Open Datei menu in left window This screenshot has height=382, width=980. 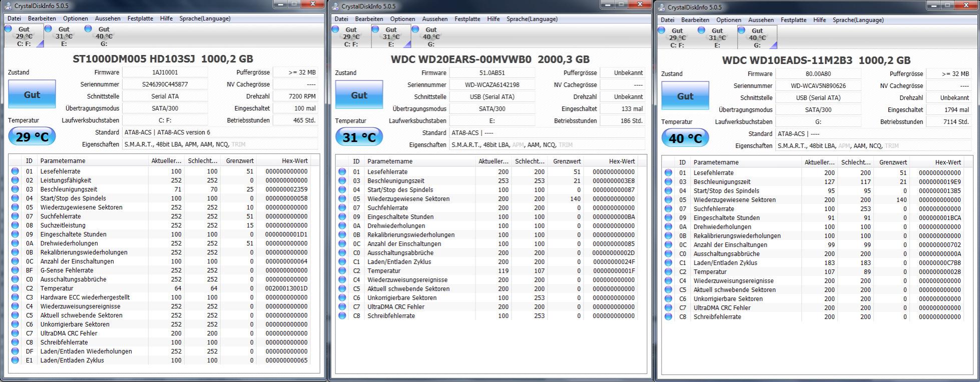[x=14, y=18]
